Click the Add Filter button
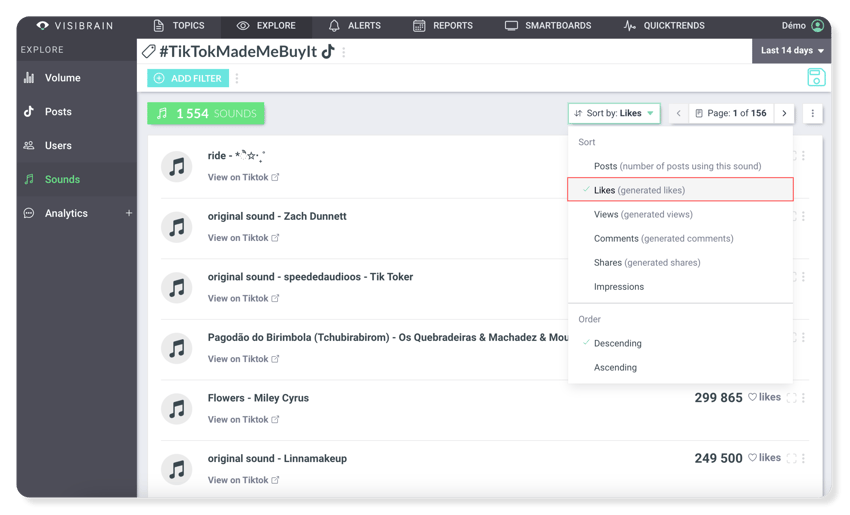The height and width of the screenshot is (515, 850). 188,78
